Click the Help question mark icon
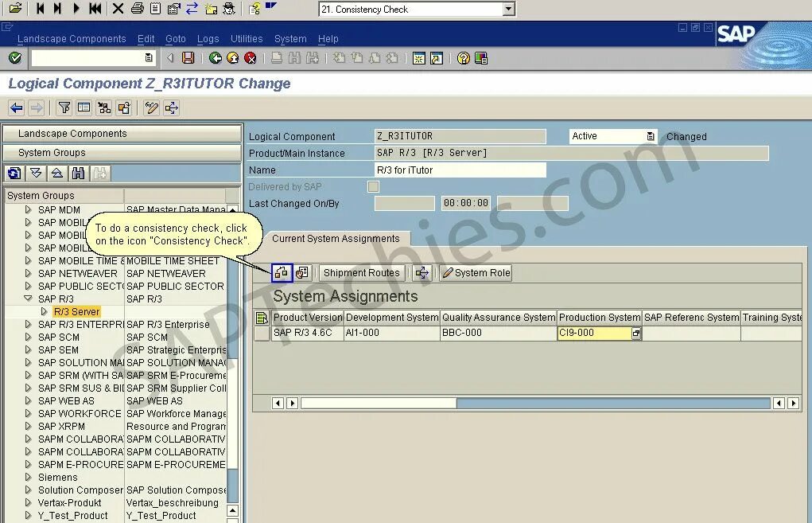812x523 pixels. click(464, 58)
